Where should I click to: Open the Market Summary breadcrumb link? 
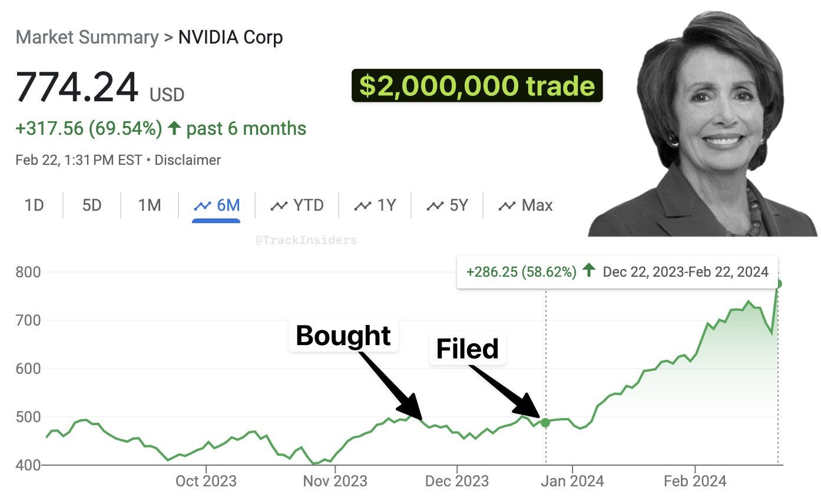point(87,38)
